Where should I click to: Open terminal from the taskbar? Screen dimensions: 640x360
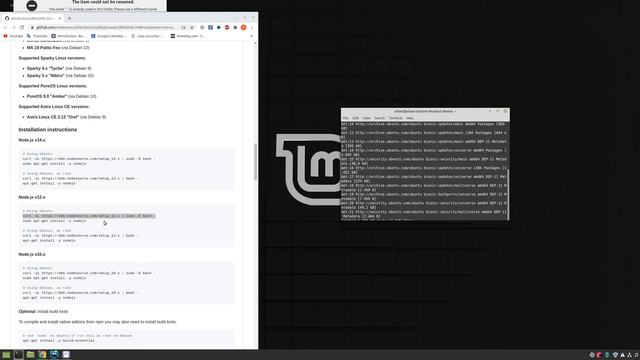(18, 355)
